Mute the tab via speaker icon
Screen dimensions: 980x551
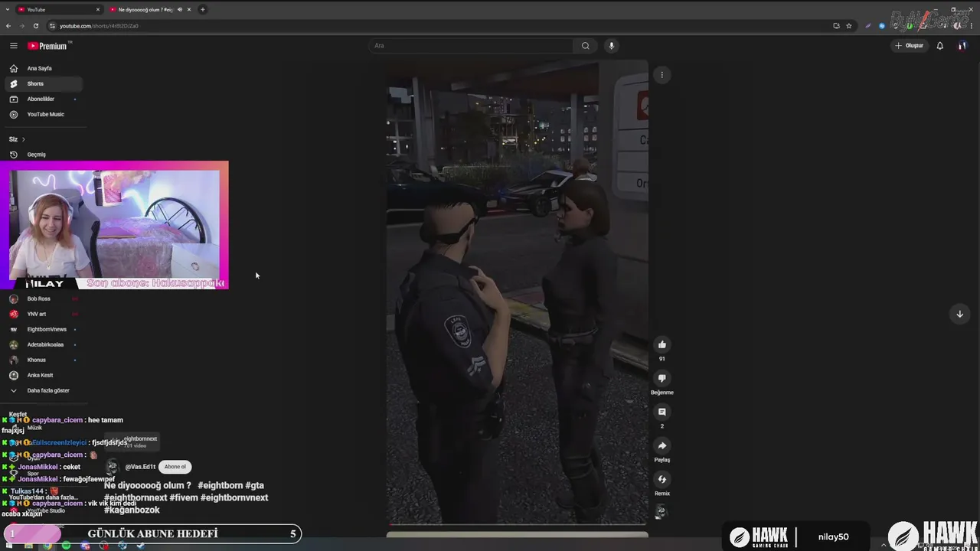pyautogui.click(x=179, y=9)
